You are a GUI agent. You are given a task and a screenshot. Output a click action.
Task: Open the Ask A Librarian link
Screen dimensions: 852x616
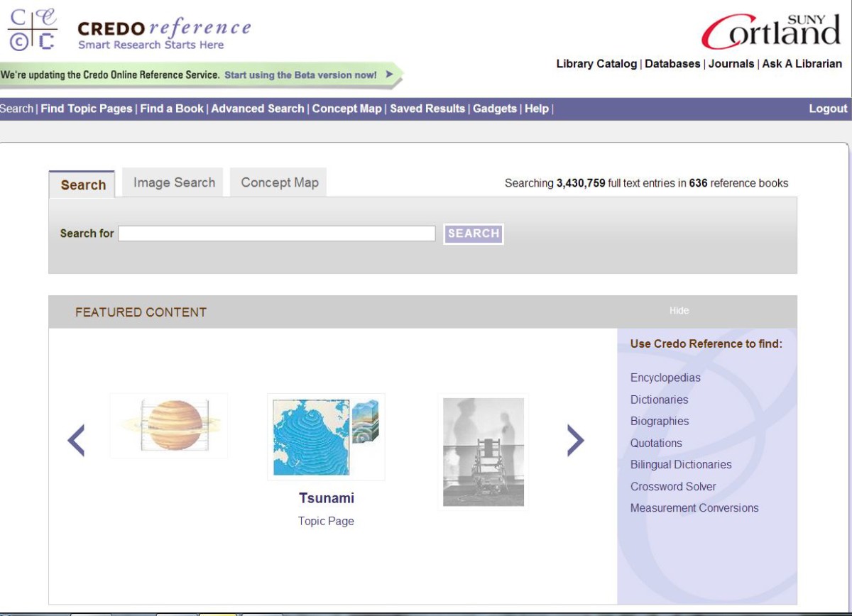[x=801, y=63]
